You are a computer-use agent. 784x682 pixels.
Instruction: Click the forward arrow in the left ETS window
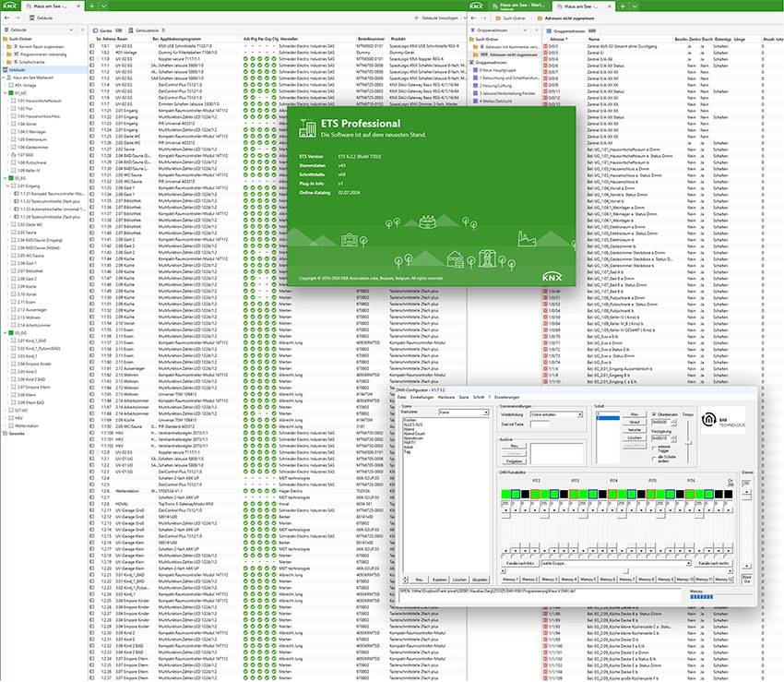point(17,18)
